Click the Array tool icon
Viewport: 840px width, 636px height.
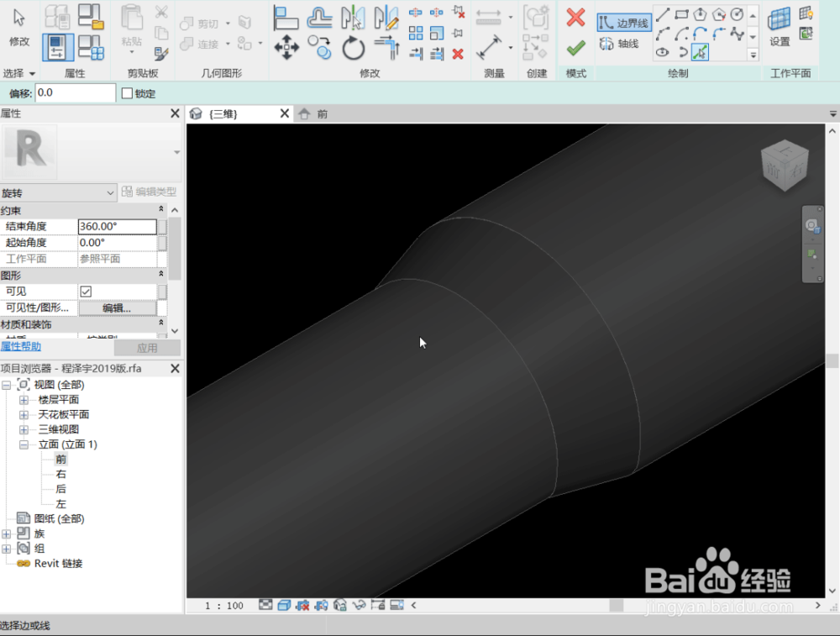click(x=416, y=34)
